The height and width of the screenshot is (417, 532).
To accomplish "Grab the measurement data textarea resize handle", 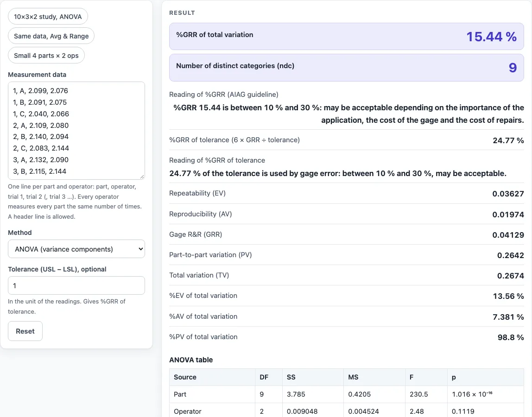I will [142, 176].
